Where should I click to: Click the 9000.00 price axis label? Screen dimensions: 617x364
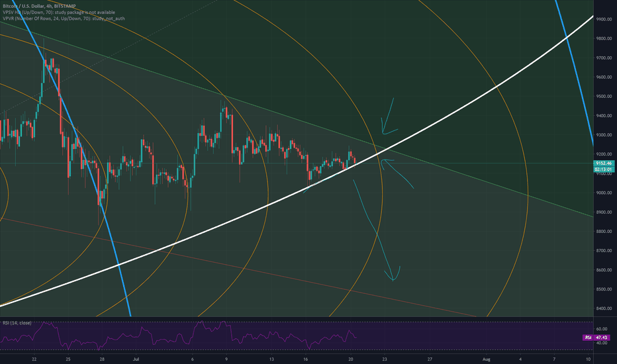(604, 193)
